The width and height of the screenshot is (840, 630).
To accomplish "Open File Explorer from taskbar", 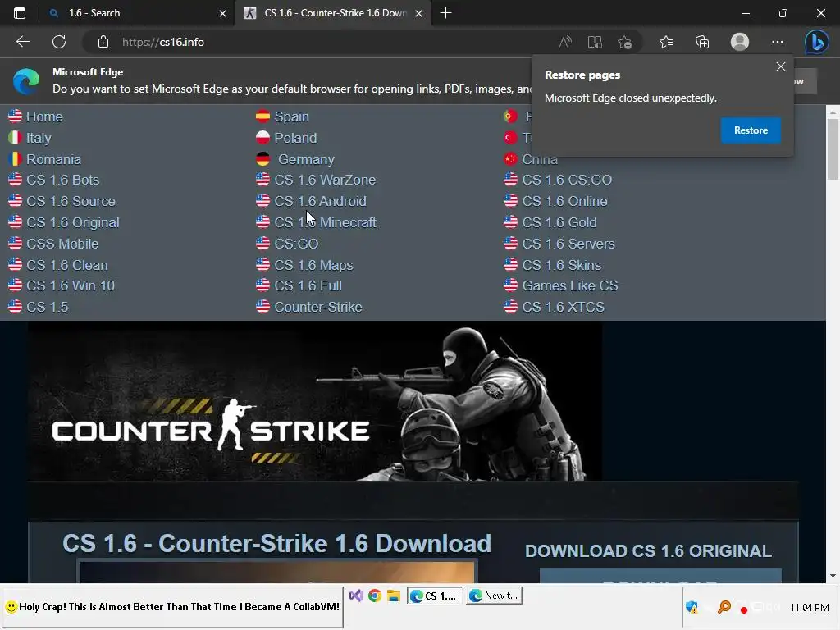I will [394, 596].
